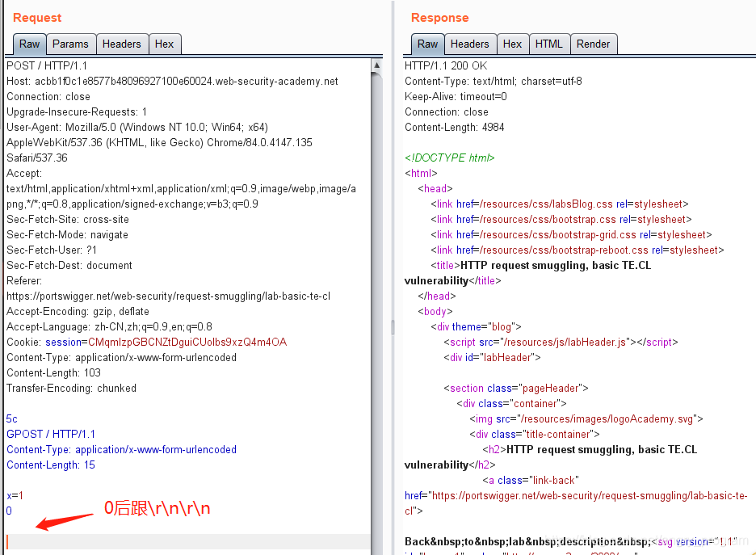The image size is (756, 555).
Task: Click the divider handle between Request and Response
Action: pos(393,327)
